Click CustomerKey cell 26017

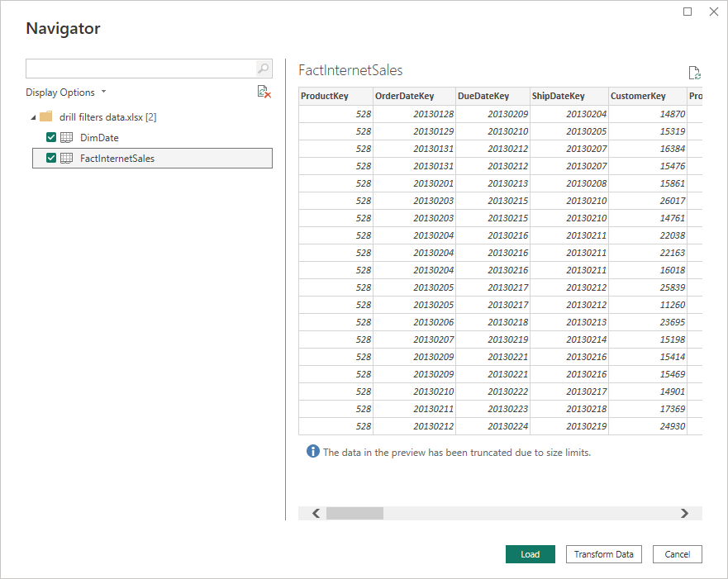click(x=648, y=201)
